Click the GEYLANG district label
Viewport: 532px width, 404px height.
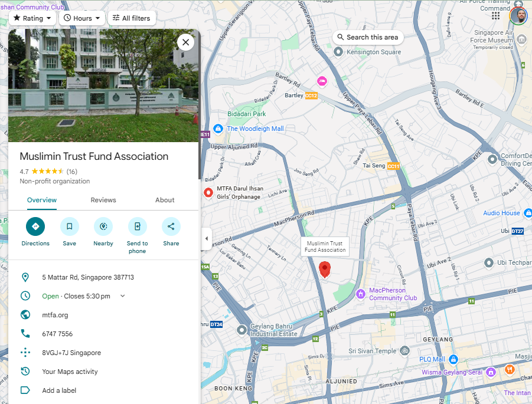[438, 340]
